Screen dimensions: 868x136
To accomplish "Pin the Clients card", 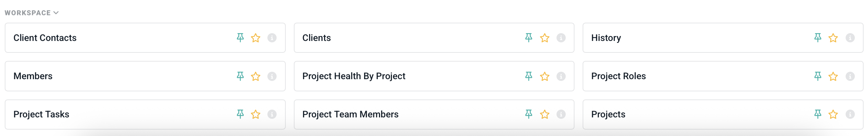I will pos(529,38).
